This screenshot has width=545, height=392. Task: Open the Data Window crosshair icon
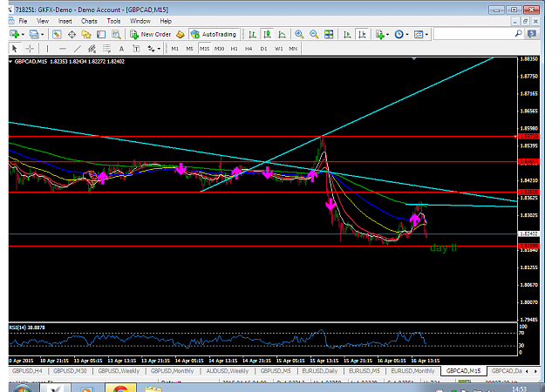[72, 34]
